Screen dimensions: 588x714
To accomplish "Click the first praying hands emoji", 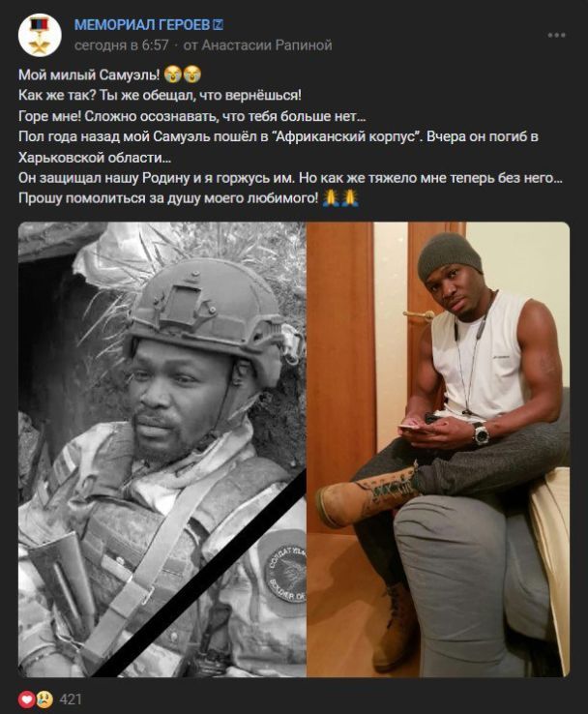I will (331, 197).
